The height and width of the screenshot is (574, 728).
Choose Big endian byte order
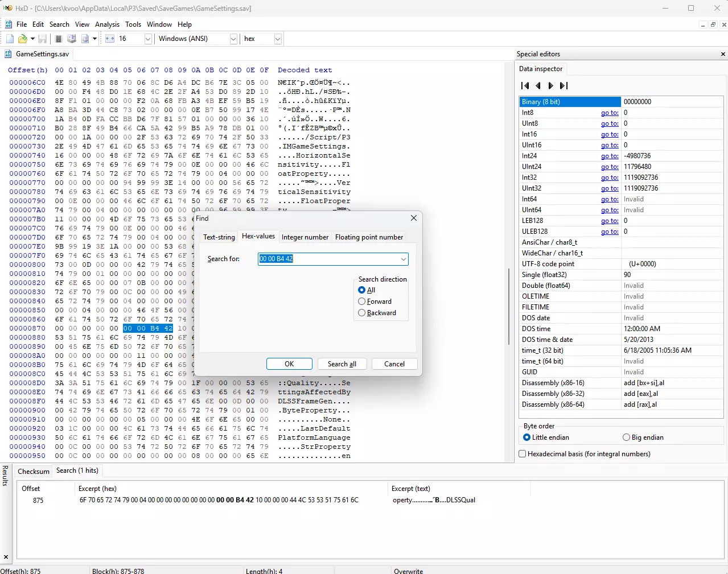tap(626, 437)
